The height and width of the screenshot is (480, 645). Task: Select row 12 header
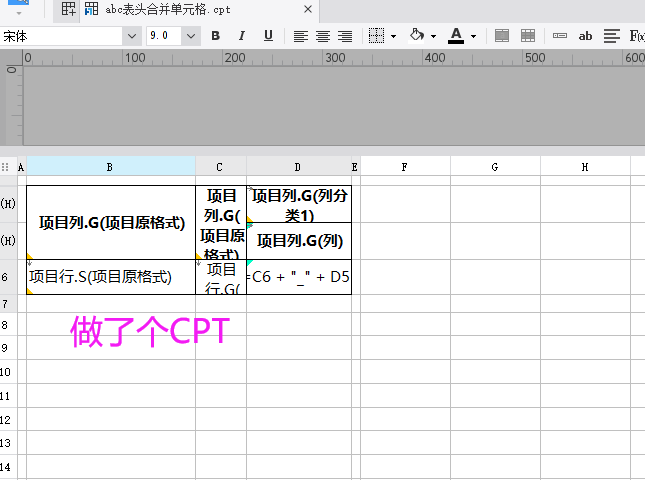point(8,420)
